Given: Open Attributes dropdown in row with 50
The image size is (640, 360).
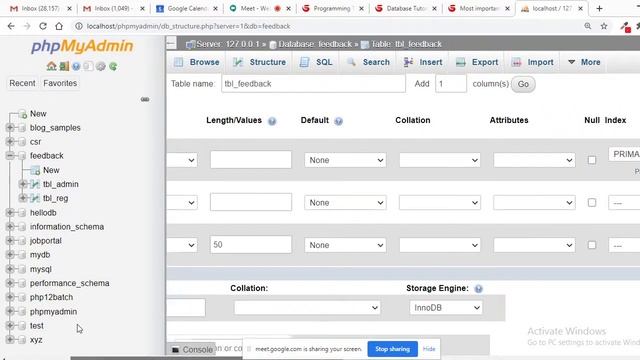Looking at the screenshot, I should [534, 245].
